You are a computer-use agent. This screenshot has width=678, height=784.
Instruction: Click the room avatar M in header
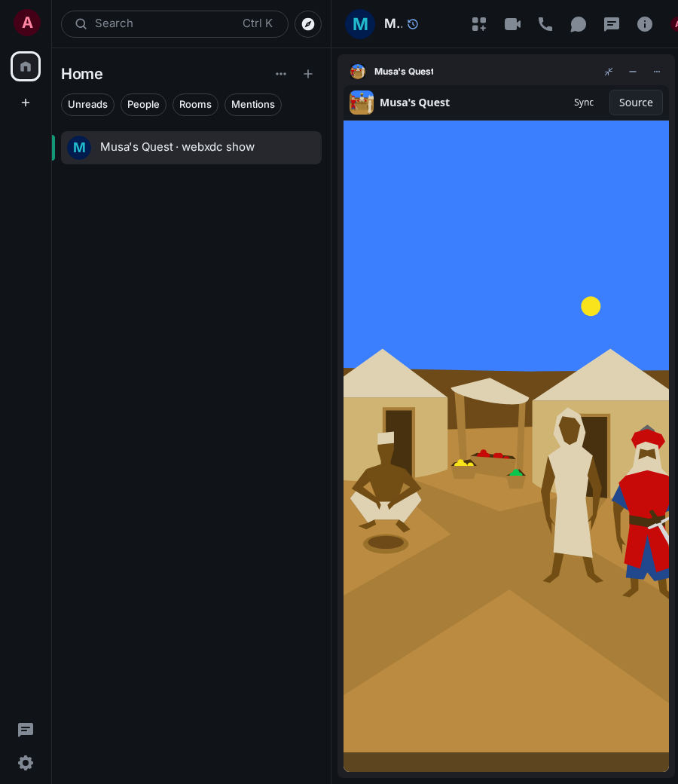click(360, 24)
